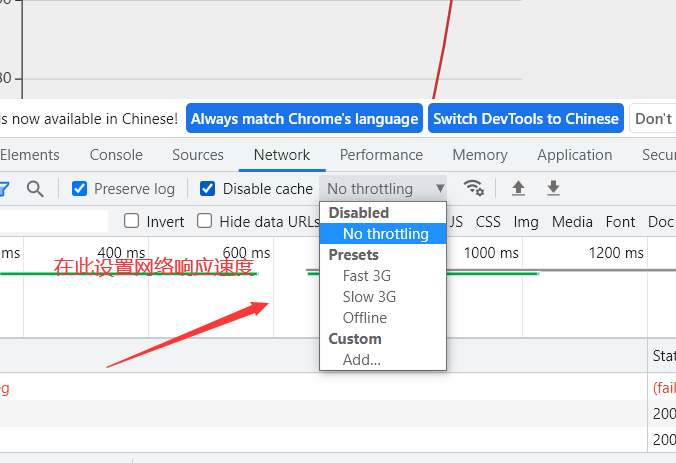
Task: Click Add... under Custom throttling
Action: [x=361, y=360]
